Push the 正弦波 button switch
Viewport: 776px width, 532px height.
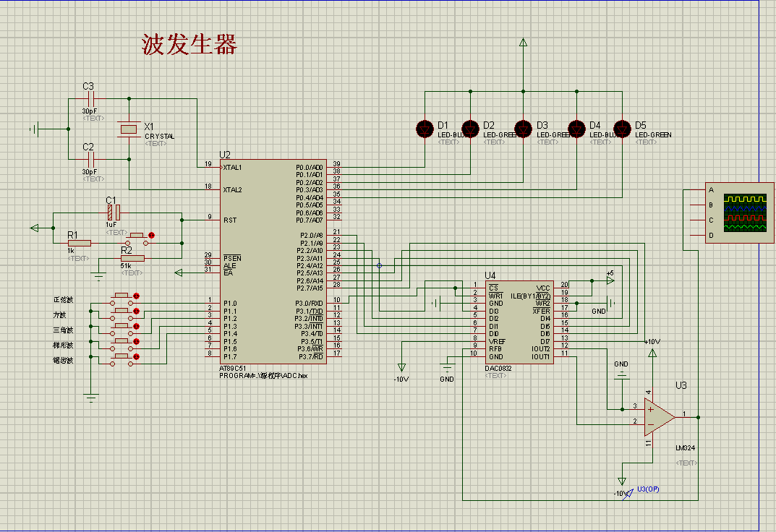coord(121,299)
